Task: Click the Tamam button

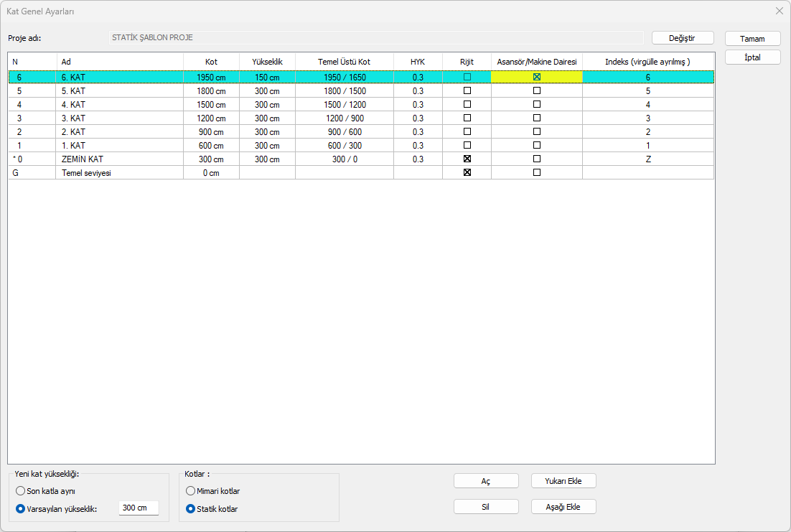Action: pos(752,39)
